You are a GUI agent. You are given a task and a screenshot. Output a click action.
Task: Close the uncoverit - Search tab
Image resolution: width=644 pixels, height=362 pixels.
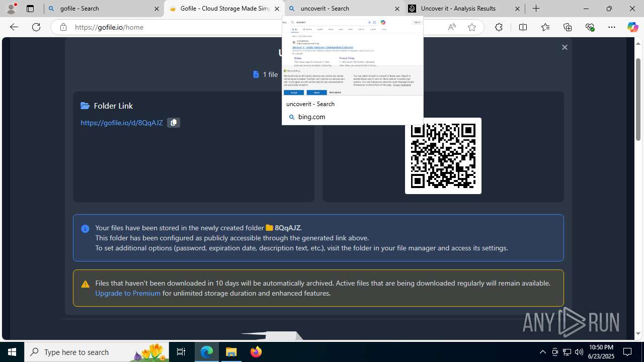[397, 9]
